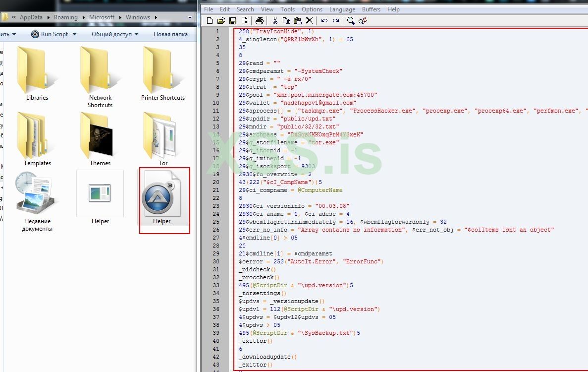Expand the arrow after Windows in breadcrumb
Screen dimensions: 588x372
[156, 17]
